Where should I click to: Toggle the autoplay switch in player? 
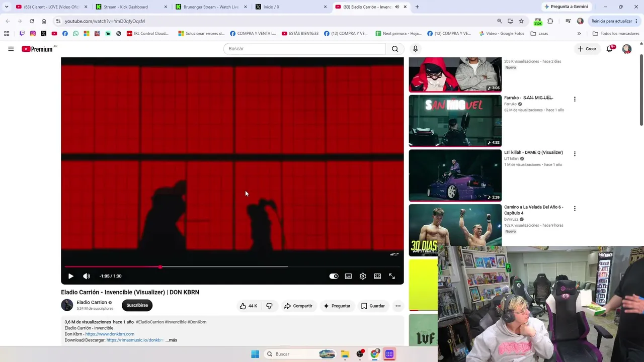(334, 276)
